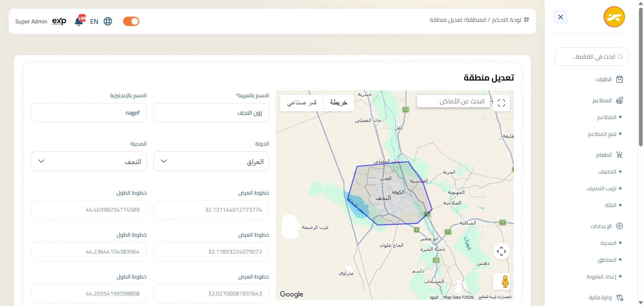Click longitude field 44.23644104383964
This screenshot has width=644, height=306.
tap(89, 252)
